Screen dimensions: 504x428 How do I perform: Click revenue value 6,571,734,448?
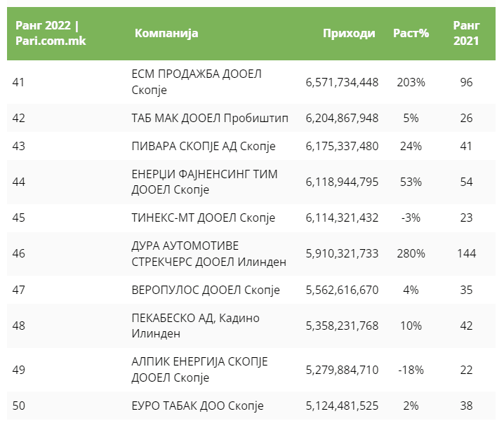tap(342, 82)
